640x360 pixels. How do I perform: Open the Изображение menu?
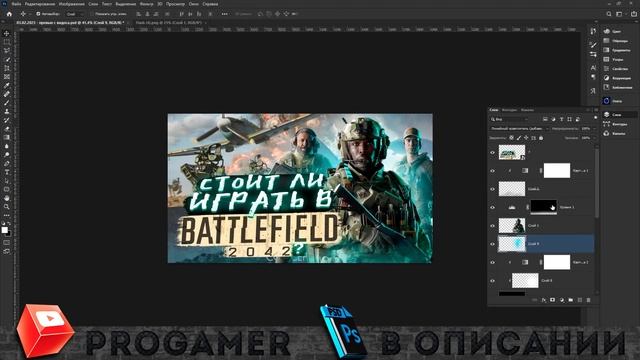[71, 4]
